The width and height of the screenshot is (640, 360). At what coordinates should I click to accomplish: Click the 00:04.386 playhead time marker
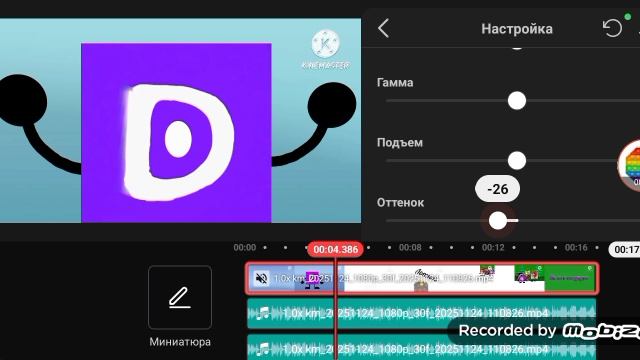[x=336, y=249]
